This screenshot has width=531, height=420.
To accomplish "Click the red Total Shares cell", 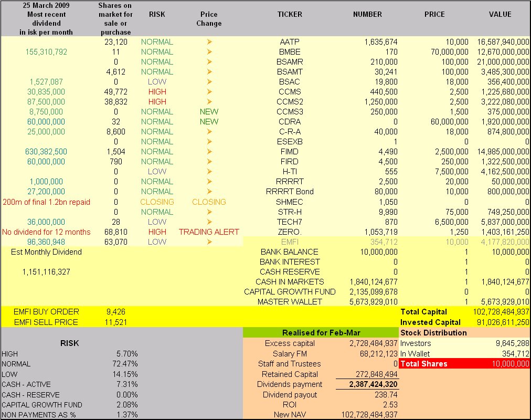I will click(465, 364).
